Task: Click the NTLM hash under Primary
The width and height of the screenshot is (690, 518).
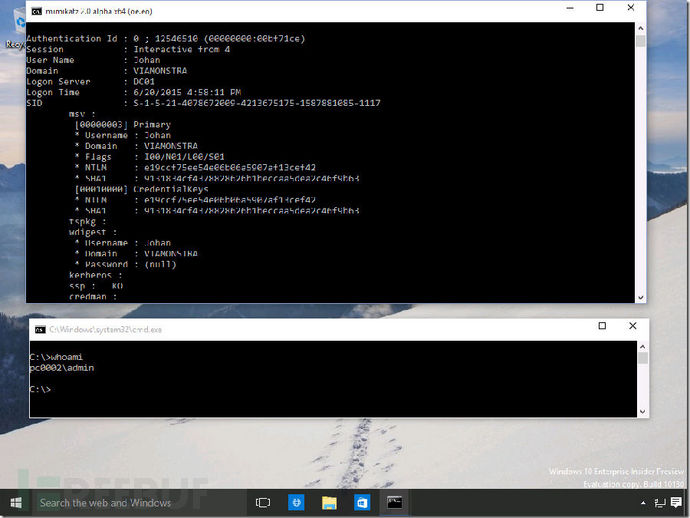Action: pyautogui.click(x=230, y=168)
